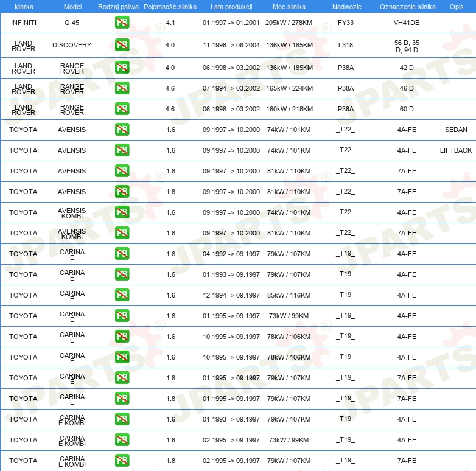This screenshot has width=476, height=471.
Task: Select the power value 165kW / 224KM
Action: tap(289, 88)
